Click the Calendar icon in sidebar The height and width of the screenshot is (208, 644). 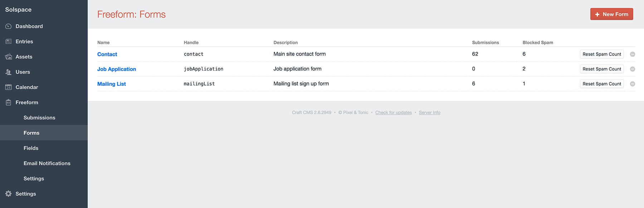coord(9,87)
